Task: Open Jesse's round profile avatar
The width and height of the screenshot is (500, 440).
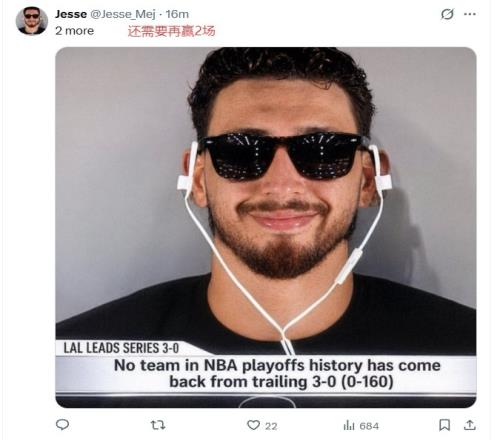Action: pyautogui.click(x=32, y=21)
